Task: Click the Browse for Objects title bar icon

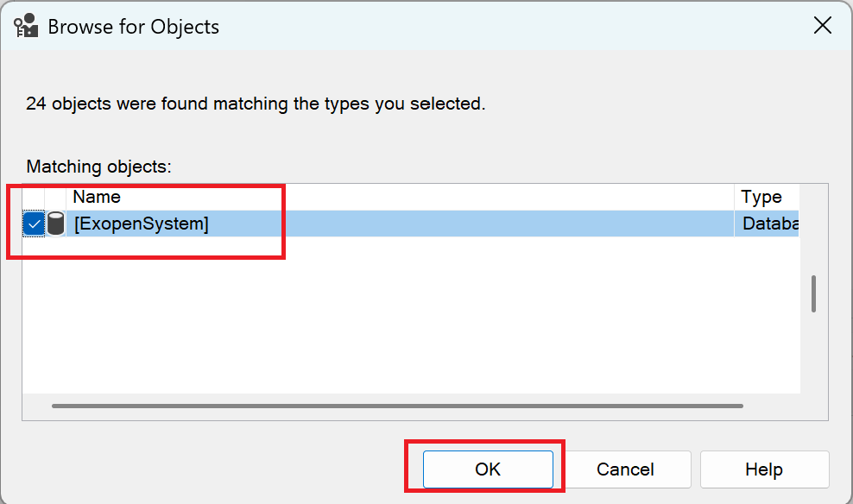Action: click(27, 26)
